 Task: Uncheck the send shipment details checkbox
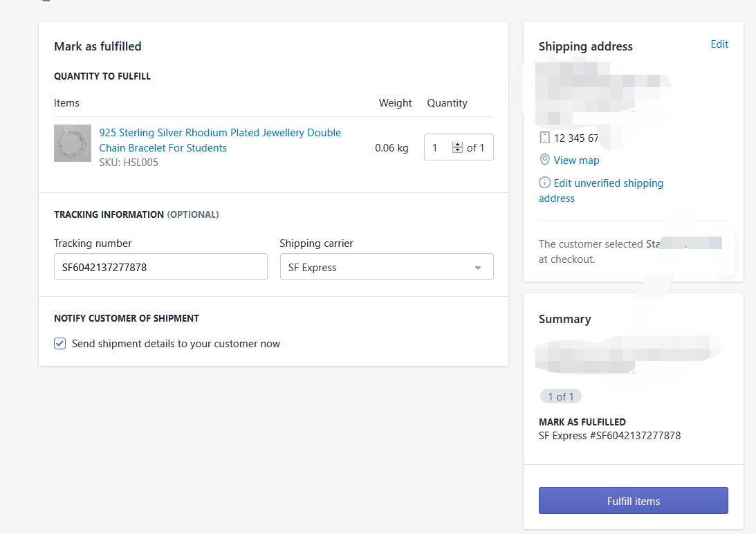click(x=60, y=344)
